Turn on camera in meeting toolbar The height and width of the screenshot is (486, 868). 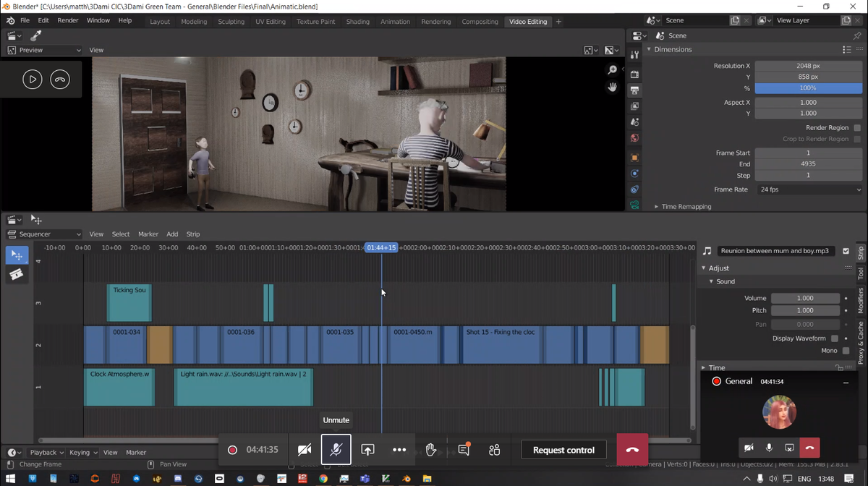pos(305,450)
